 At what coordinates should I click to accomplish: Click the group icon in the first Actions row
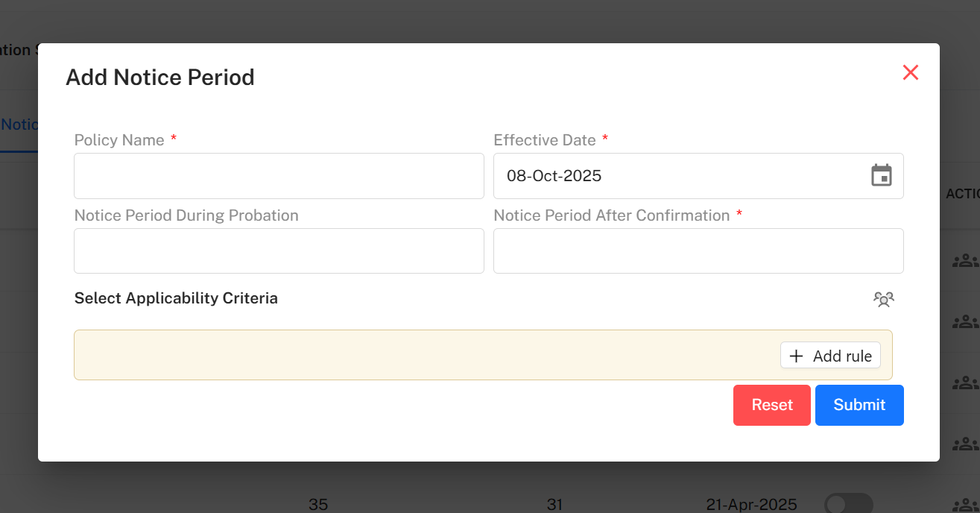(965, 259)
